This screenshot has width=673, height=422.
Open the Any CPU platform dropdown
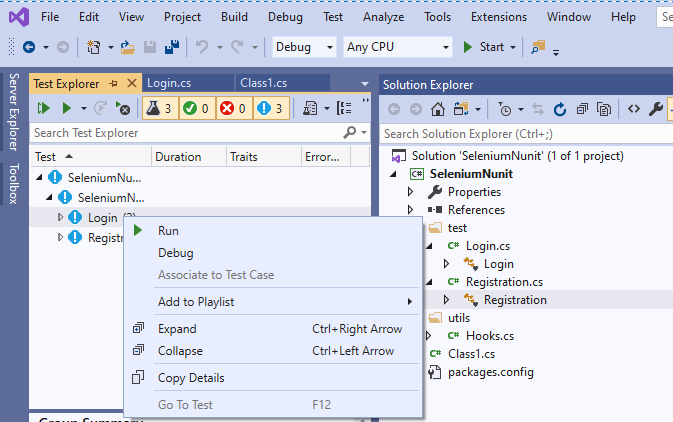(x=396, y=47)
